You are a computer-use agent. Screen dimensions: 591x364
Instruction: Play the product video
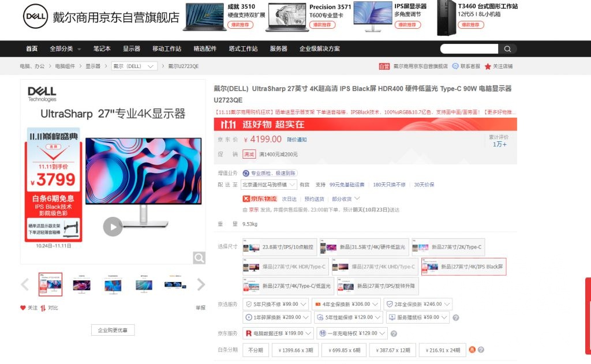pyautogui.click(x=113, y=227)
